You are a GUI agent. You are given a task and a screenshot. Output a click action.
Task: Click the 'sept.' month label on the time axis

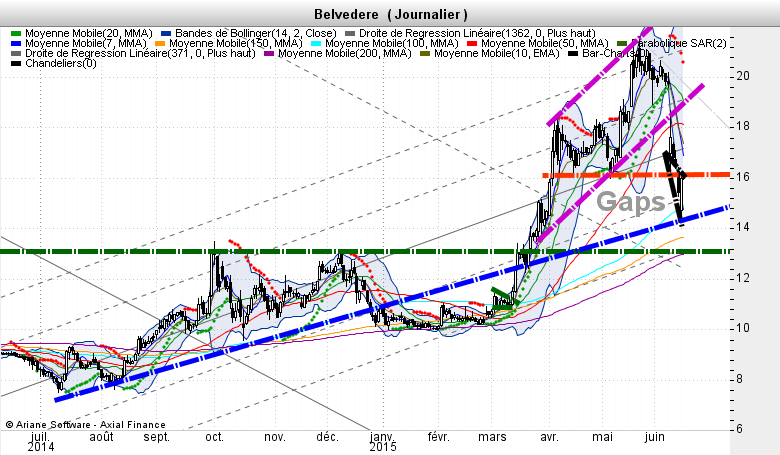click(x=157, y=437)
